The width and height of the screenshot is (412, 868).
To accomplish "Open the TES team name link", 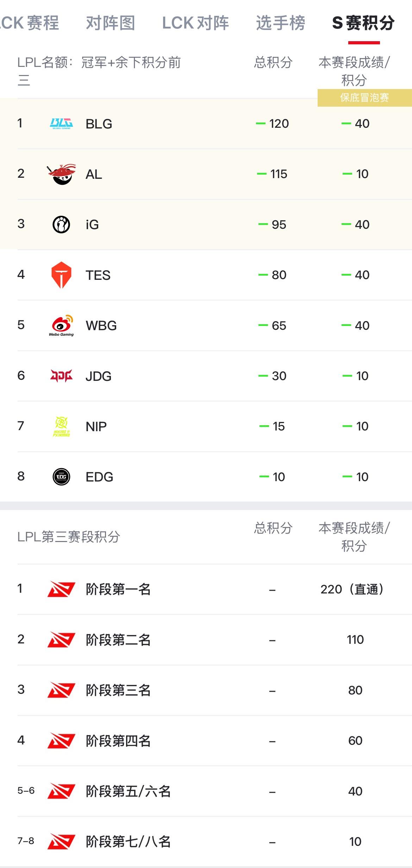I will [98, 275].
